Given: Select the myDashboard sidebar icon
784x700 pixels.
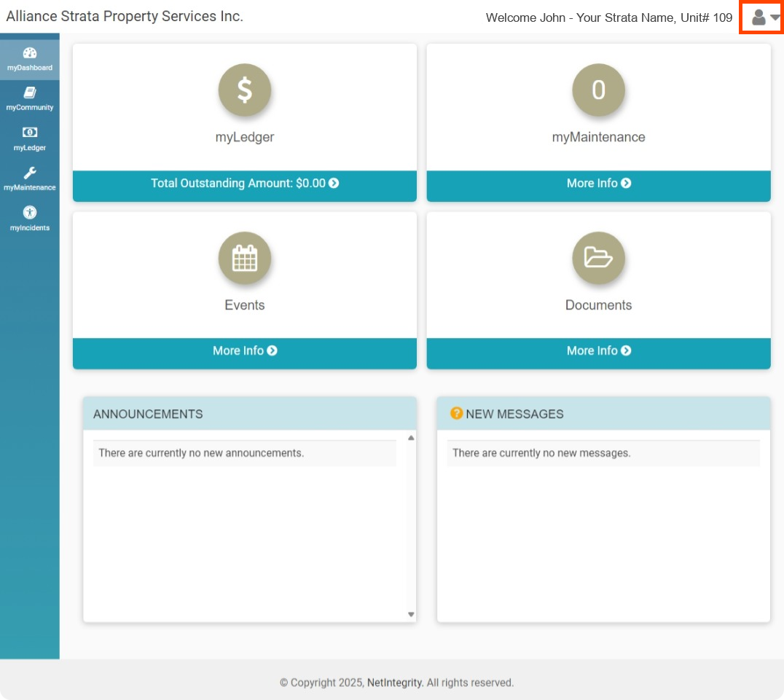Looking at the screenshot, I should click(30, 53).
